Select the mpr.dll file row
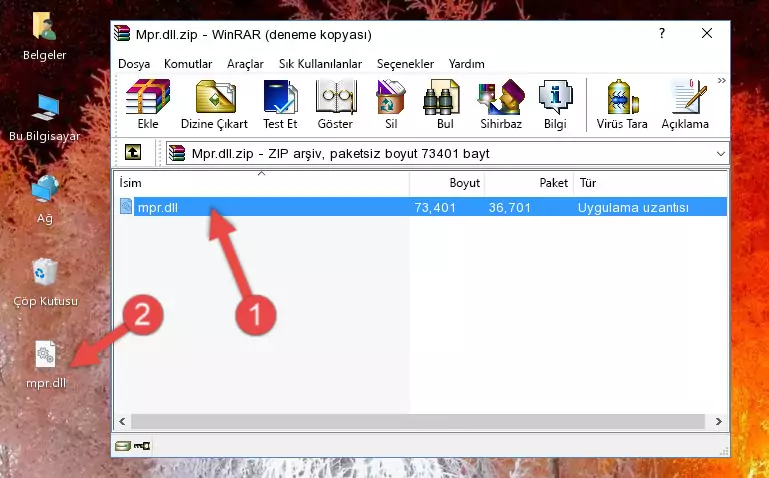 (x=421, y=207)
